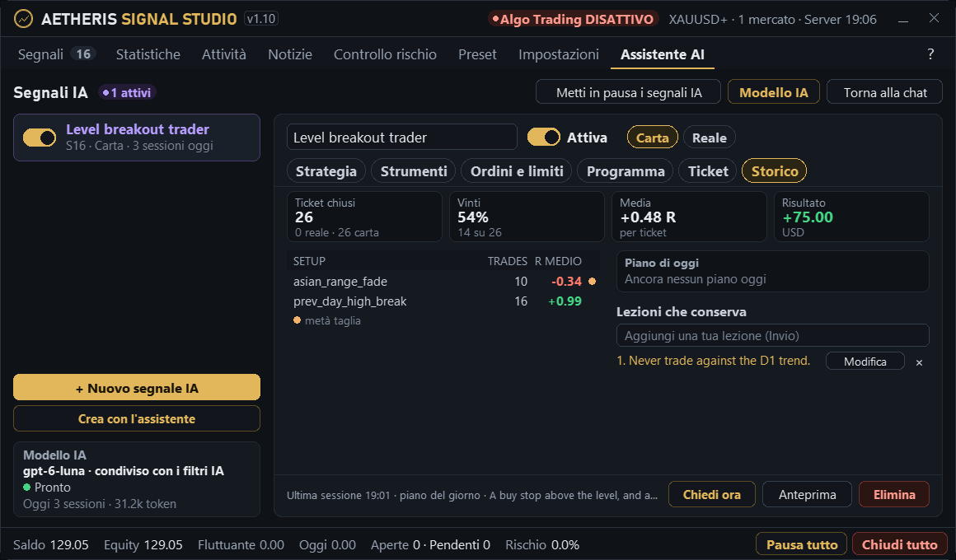Show the Strumenti section
The height and width of the screenshot is (560, 956).
pos(414,171)
